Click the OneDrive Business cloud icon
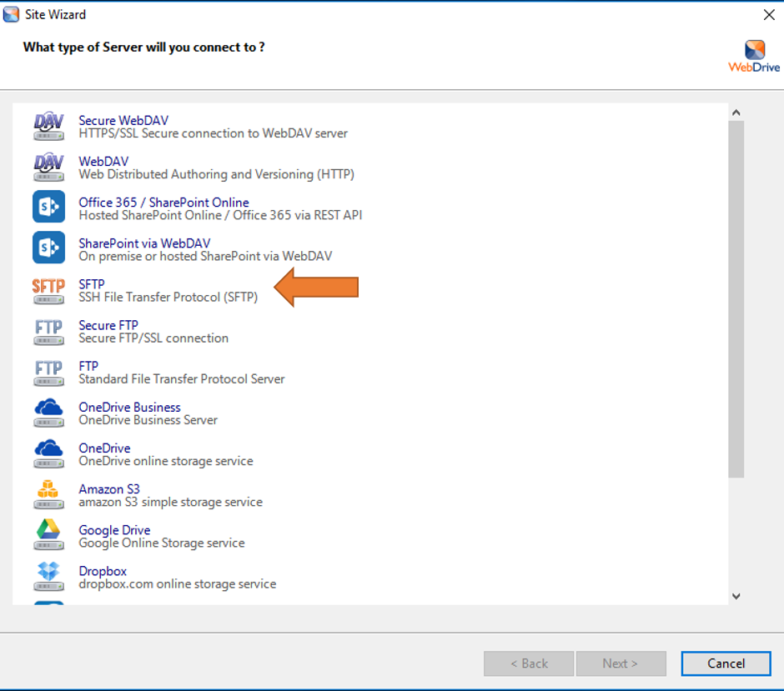 (x=48, y=413)
